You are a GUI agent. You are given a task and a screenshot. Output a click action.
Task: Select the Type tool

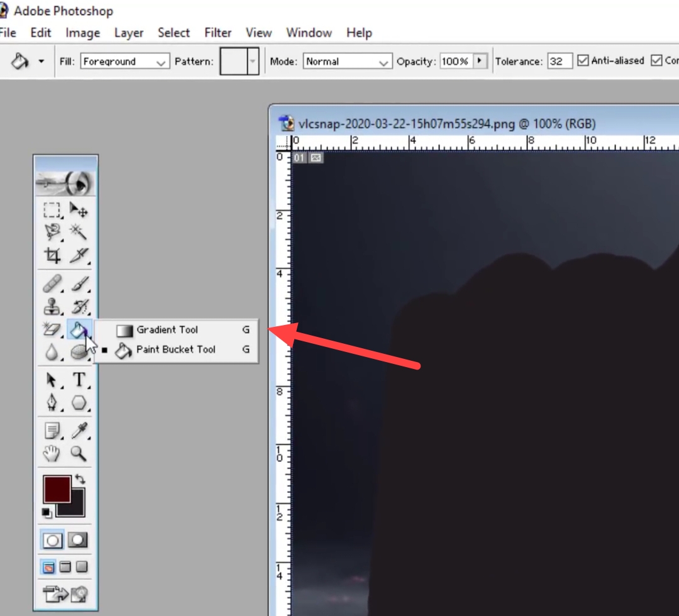(x=79, y=380)
